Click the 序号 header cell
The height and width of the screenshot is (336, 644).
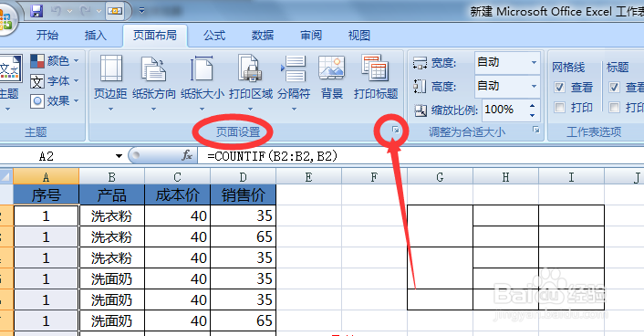coord(46,195)
